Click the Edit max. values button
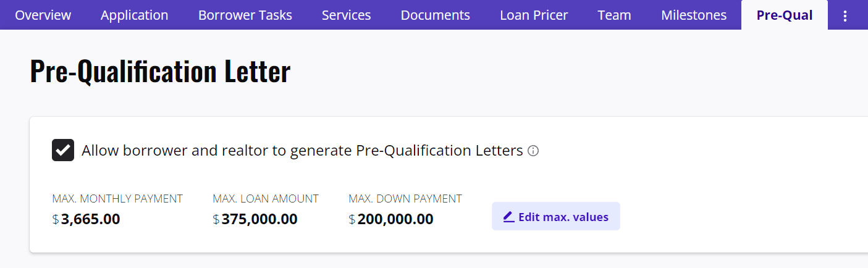This screenshot has width=868, height=268. pyautogui.click(x=555, y=217)
